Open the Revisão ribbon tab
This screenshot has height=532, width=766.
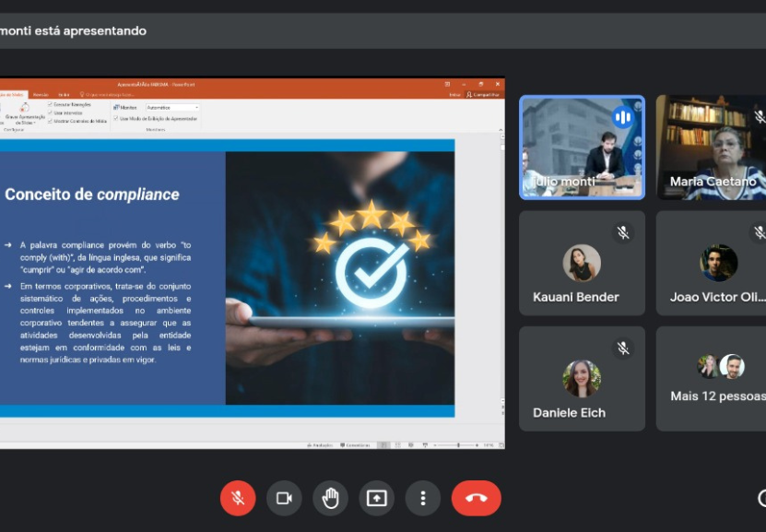click(x=41, y=94)
